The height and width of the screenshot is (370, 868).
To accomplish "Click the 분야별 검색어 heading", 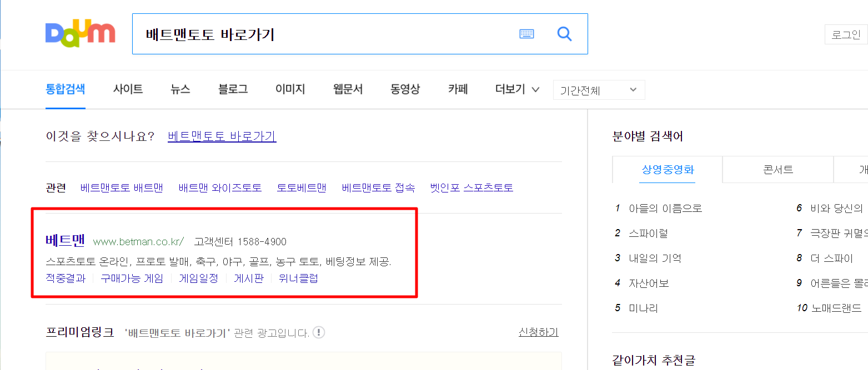I will [x=648, y=136].
